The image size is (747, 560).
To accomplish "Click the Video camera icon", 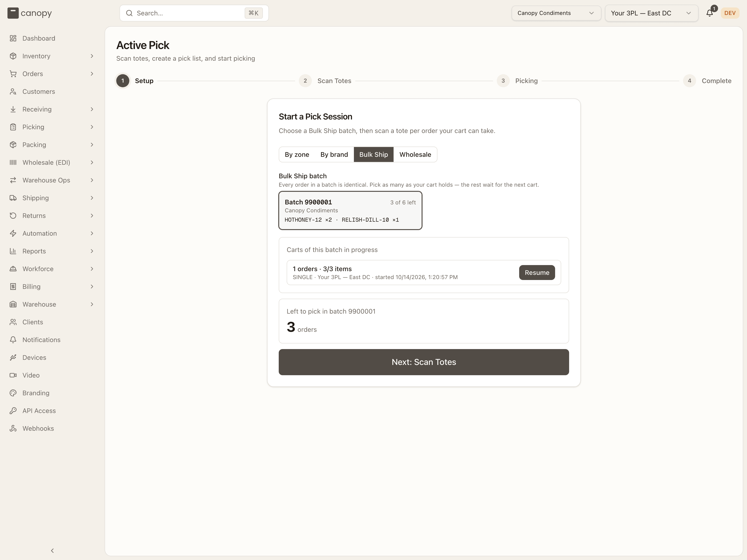I will [13, 375].
